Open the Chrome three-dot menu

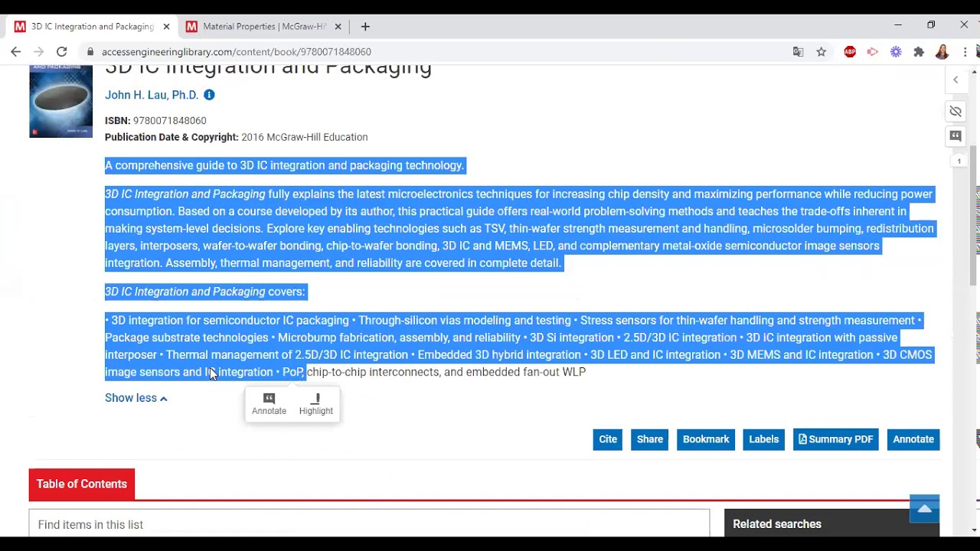965,52
